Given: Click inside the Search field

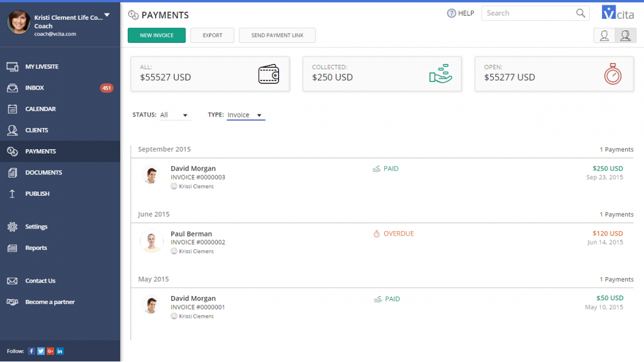Looking at the screenshot, I should click(x=528, y=13).
